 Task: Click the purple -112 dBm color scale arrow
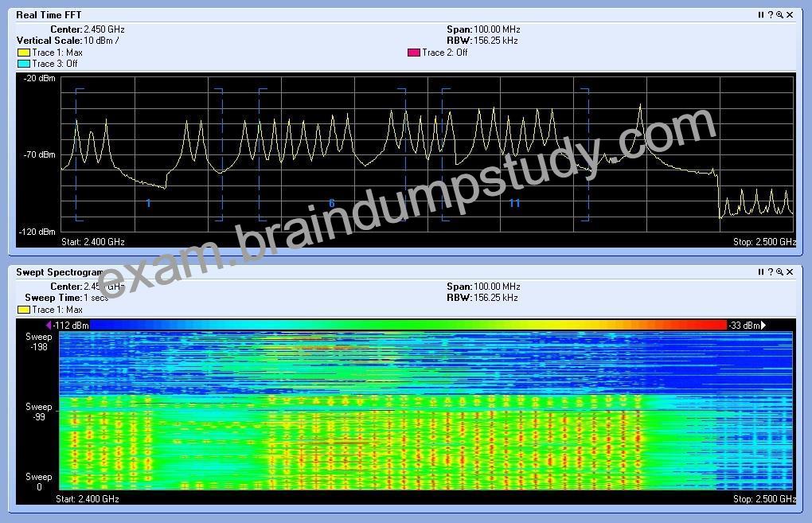48,326
